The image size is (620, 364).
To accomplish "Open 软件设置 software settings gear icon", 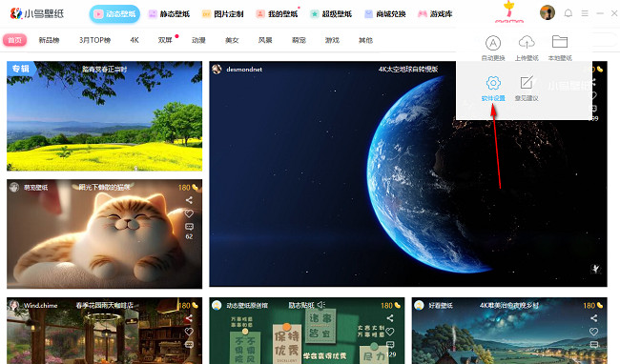I will point(493,83).
